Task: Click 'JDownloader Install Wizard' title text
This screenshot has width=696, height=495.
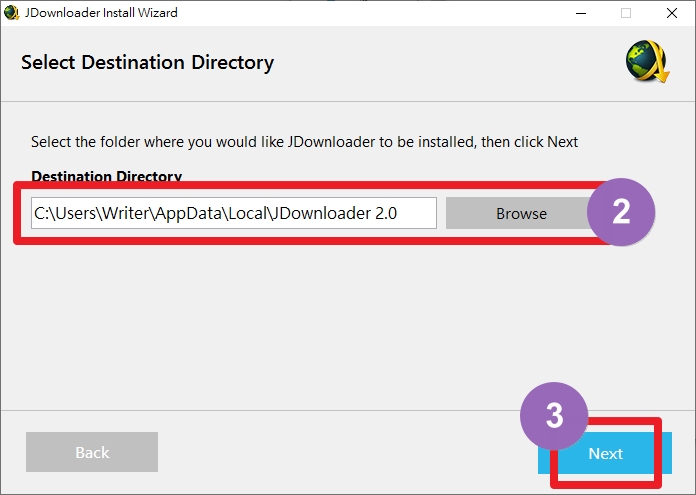Action: point(101,12)
